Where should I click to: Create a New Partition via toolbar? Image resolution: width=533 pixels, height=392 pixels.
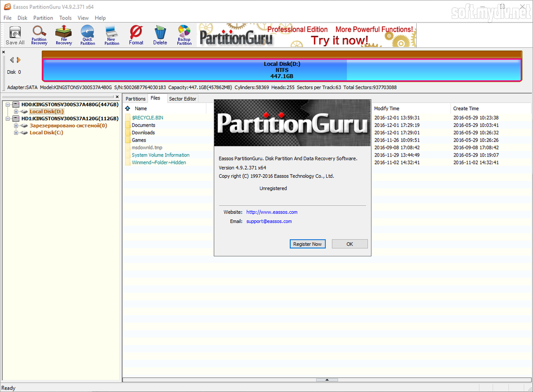tap(112, 35)
